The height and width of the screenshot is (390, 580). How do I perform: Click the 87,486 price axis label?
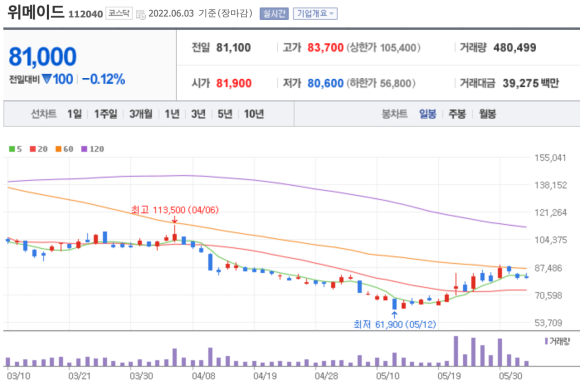click(x=548, y=268)
